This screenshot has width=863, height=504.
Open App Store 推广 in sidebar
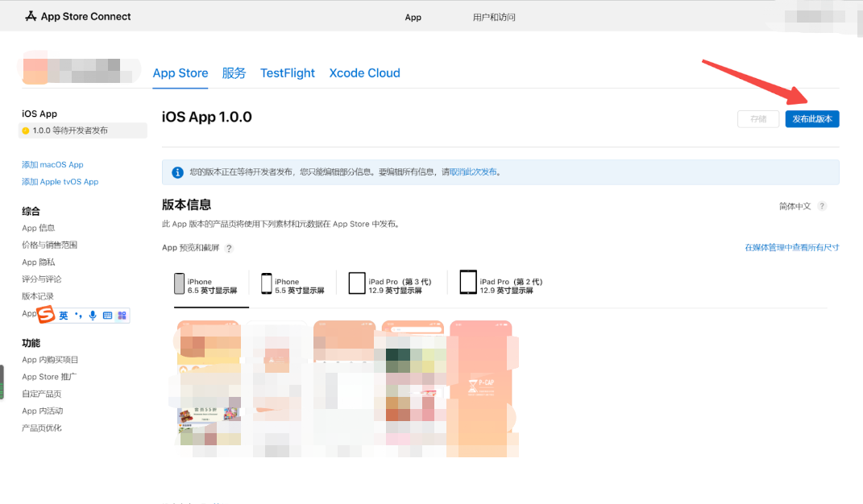point(49,377)
